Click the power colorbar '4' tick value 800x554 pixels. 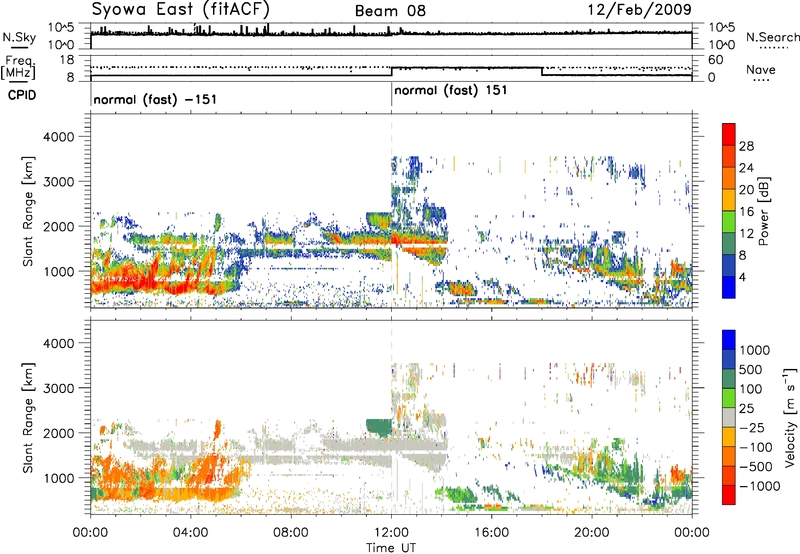point(742,278)
